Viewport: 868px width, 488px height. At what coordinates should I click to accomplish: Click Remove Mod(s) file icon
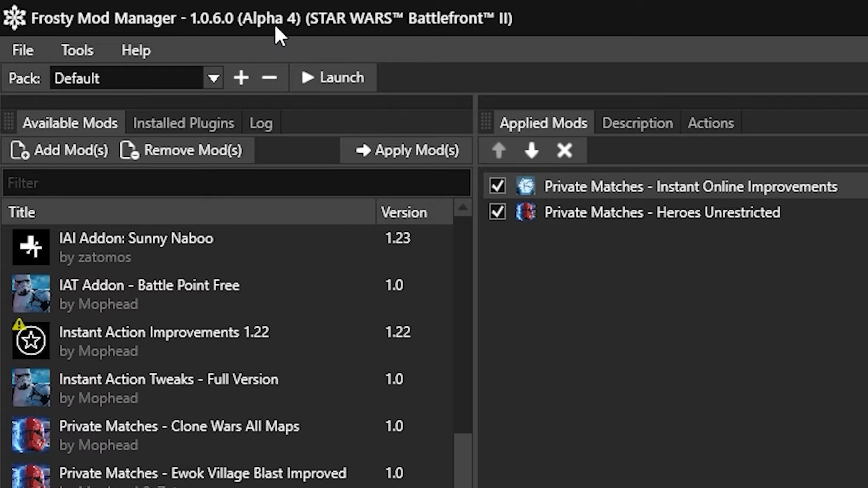point(129,150)
